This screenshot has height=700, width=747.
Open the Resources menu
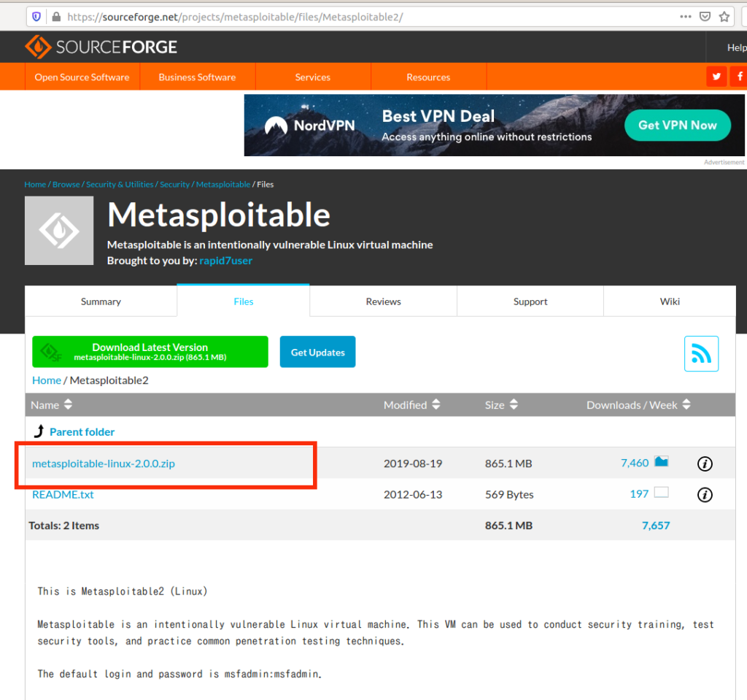428,77
